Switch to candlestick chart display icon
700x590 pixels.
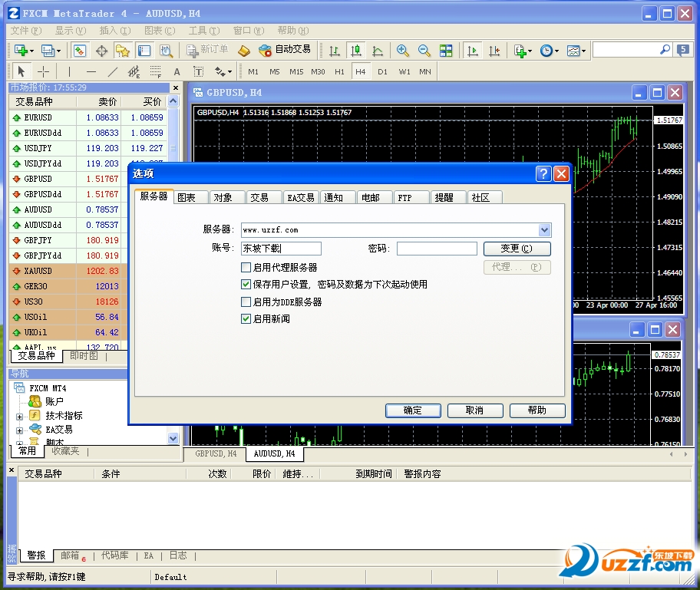point(356,51)
